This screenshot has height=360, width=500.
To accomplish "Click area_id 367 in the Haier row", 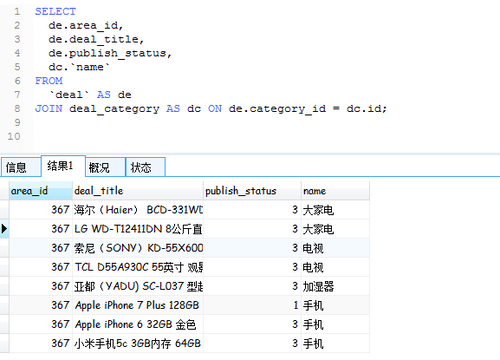I will [x=41, y=210].
